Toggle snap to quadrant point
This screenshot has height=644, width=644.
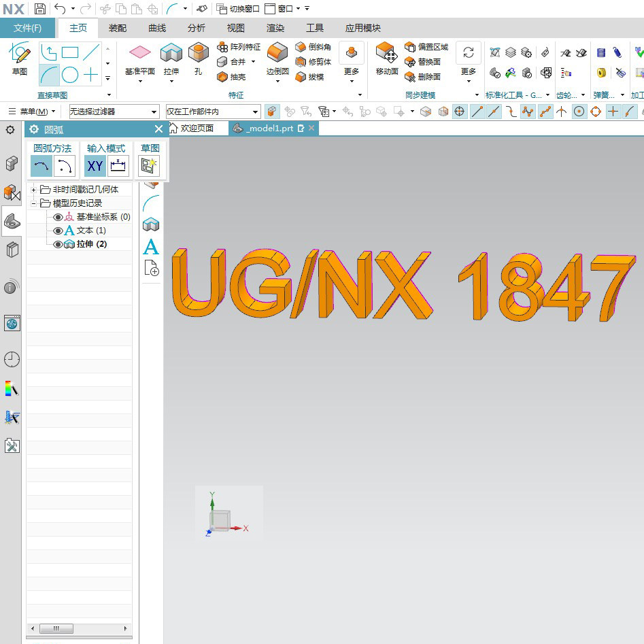(596, 112)
